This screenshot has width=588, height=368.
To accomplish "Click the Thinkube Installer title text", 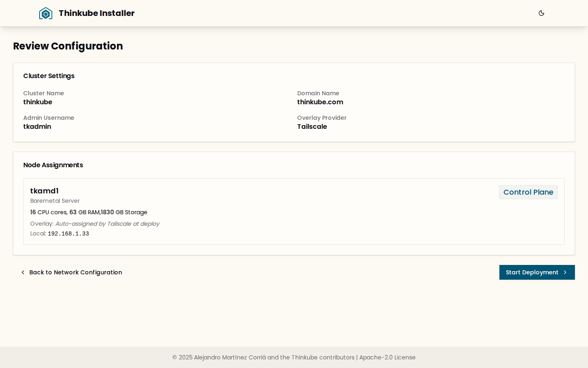I will point(97,13).
